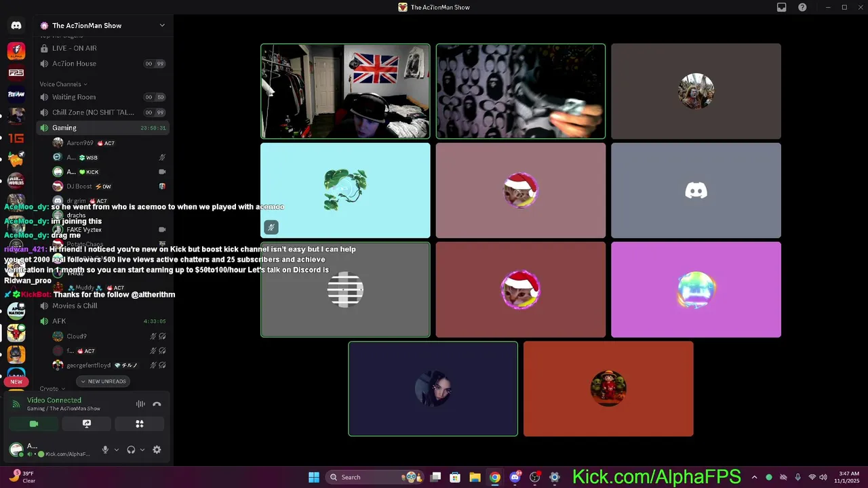Open File Explorer from taskbar
This screenshot has height=488, width=868.
475,477
